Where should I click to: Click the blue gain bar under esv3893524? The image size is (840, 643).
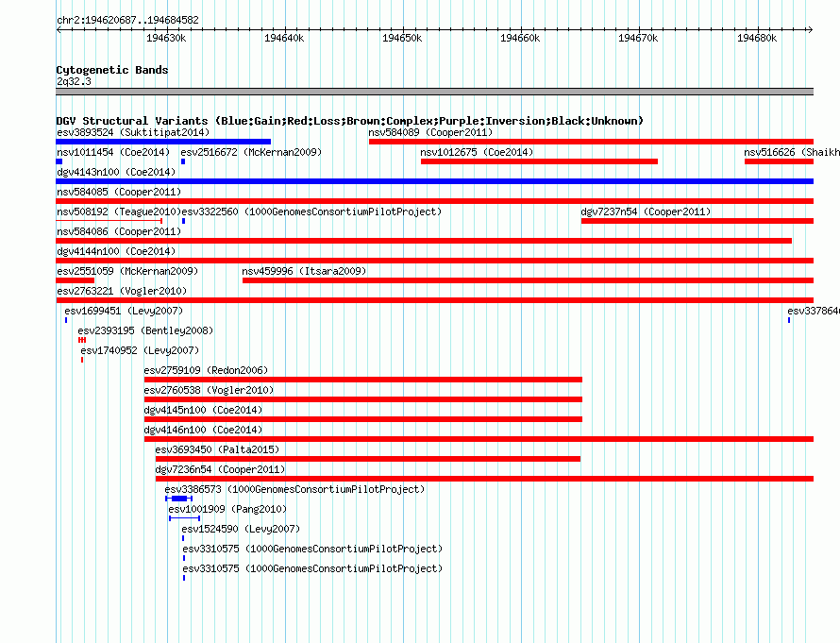click(163, 142)
